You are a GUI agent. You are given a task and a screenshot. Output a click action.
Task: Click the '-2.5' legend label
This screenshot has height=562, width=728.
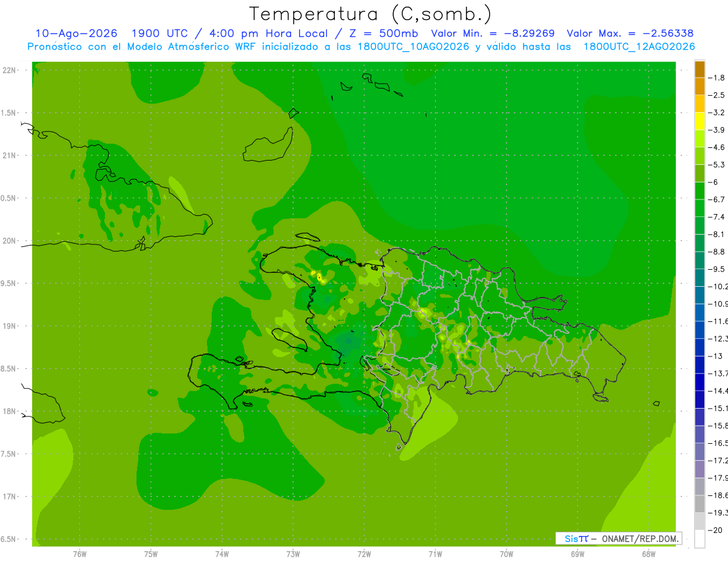716,95
